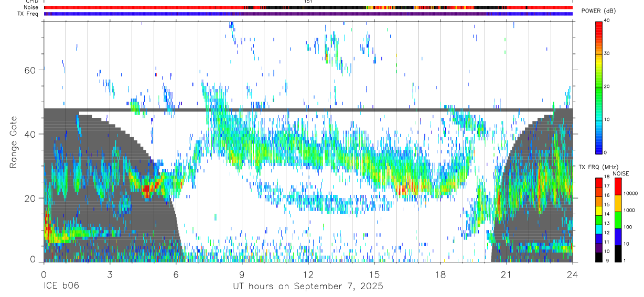Click the x-axis tick label '3'
Image resolution: width=644 pixels, height=297 pixels.
click(x=110, y=274)
